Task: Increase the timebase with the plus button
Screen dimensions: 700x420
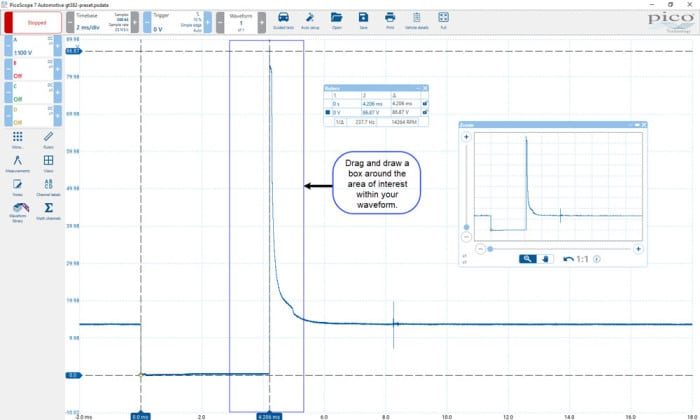Action: pyautogui.click(x=135, y=22)
